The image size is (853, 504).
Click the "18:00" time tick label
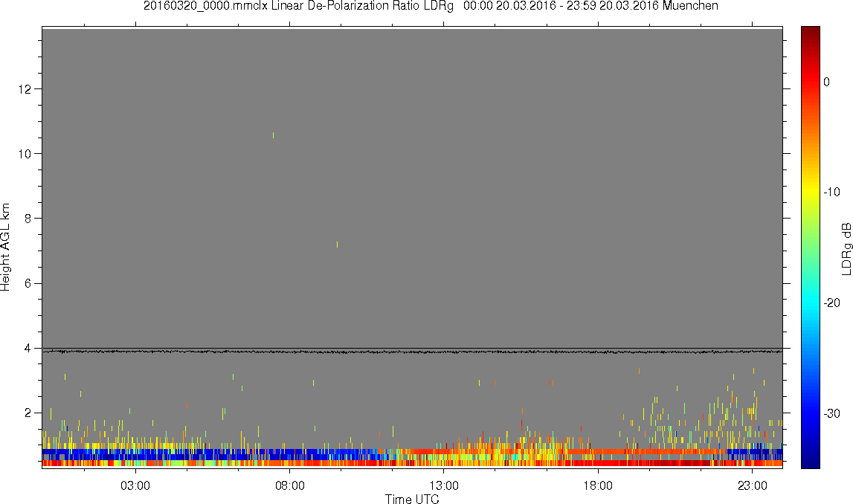(x=598, y=485)
